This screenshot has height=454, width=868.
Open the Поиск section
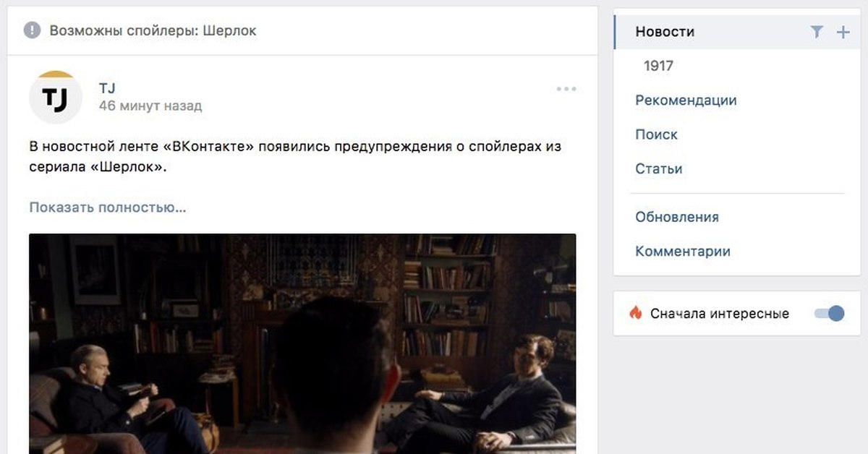click(656, 134)
